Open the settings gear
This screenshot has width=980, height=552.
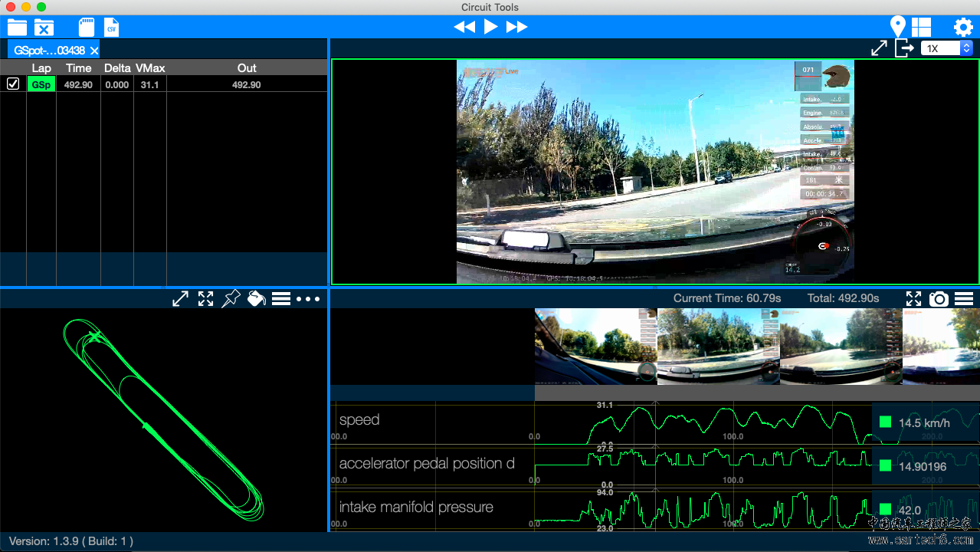(x=963, y=27)
